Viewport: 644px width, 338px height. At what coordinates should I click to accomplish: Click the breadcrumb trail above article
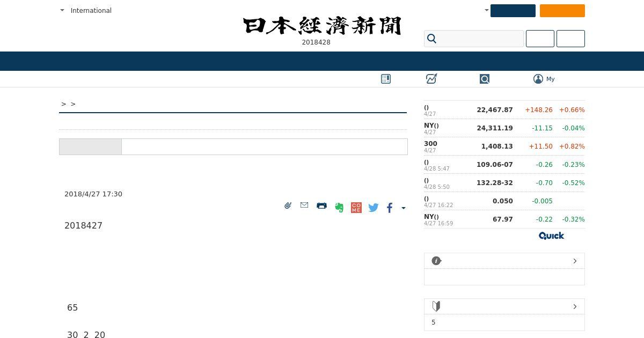(x=69, y=104)
